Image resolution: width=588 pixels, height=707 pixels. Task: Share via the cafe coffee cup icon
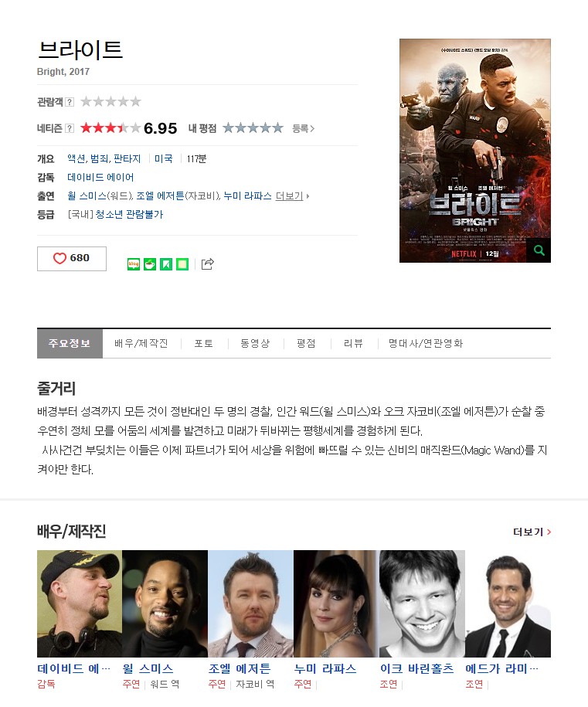(150, 264)
